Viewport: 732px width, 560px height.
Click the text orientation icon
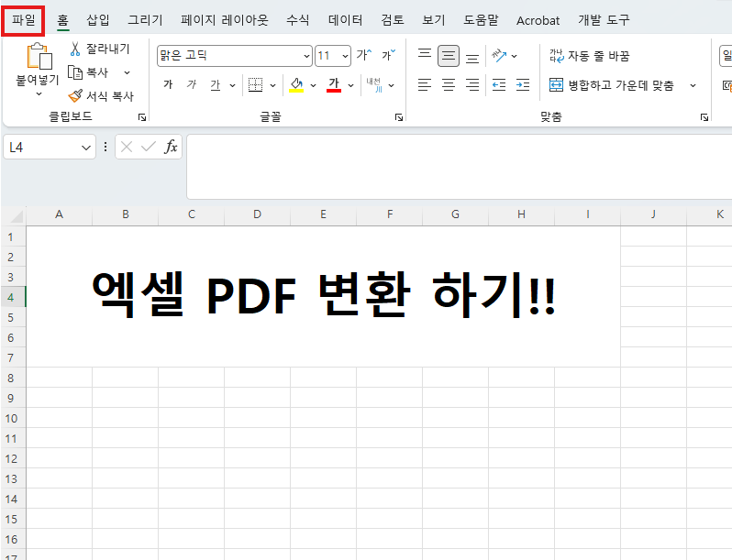coord(499,56)
